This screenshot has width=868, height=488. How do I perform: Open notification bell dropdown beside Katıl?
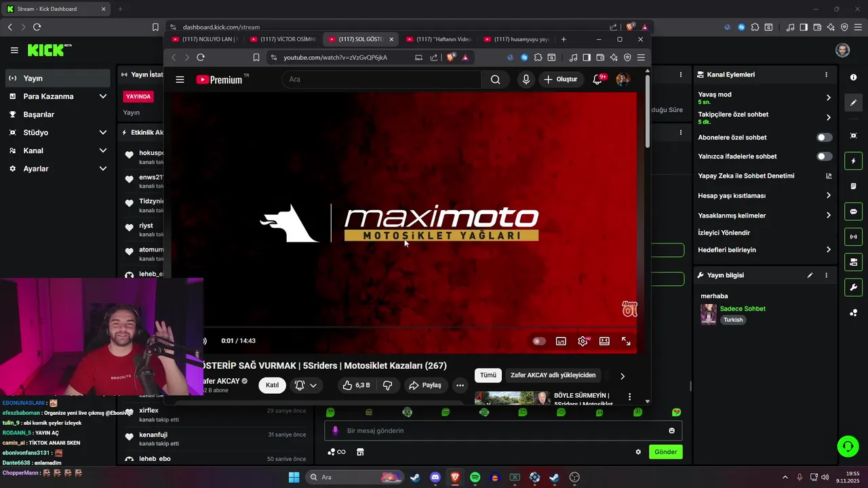click(x=306, y=385)
